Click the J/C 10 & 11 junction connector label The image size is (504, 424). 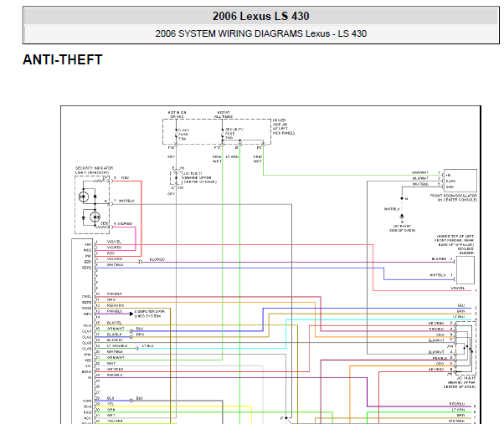[199, 177]
